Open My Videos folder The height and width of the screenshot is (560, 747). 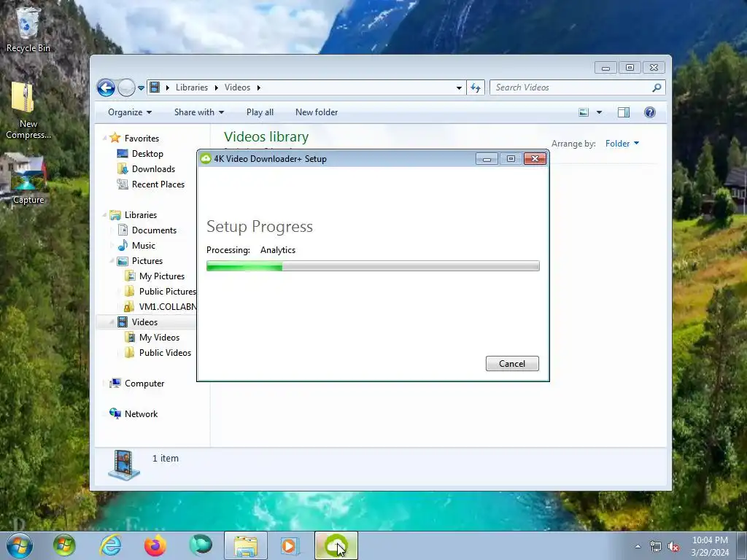159,338
